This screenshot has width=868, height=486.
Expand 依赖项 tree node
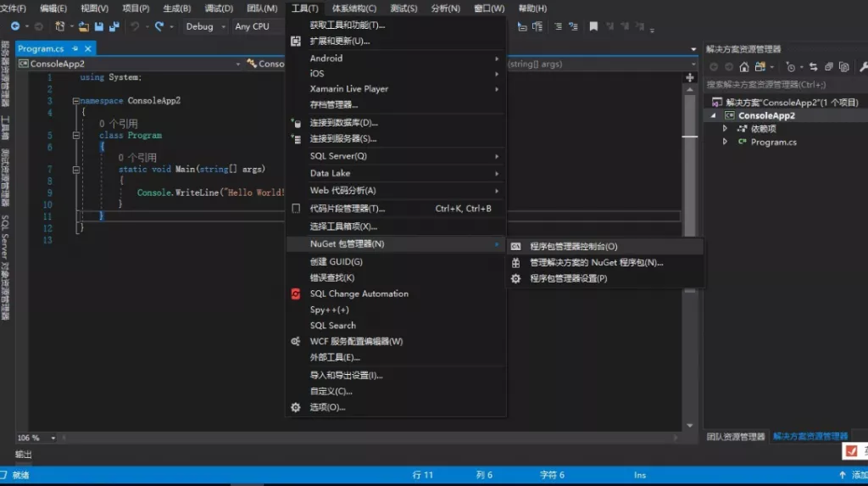(x=725, y=129)
